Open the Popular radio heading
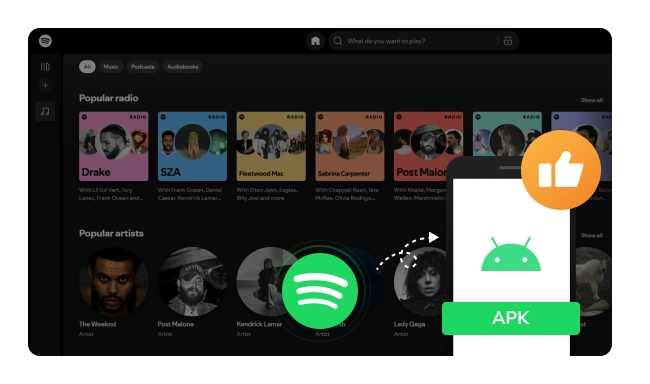Viewport: 650px width, 384px height. pyautogui.click(x=109, y=98)
